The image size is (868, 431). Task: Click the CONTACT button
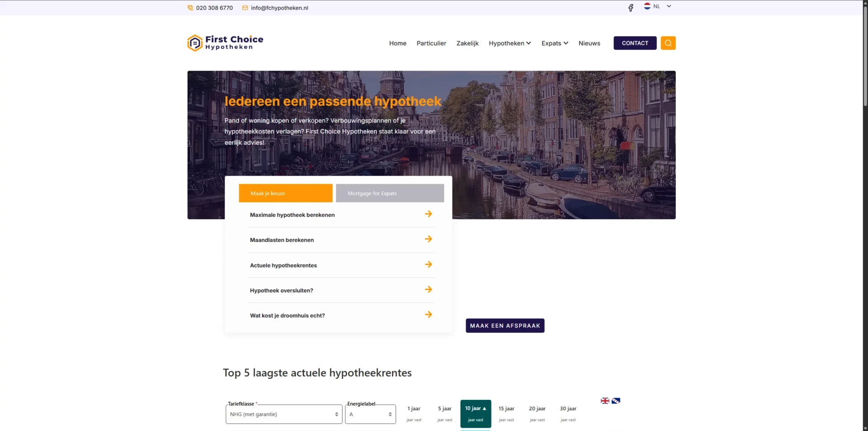click(635, 43)
